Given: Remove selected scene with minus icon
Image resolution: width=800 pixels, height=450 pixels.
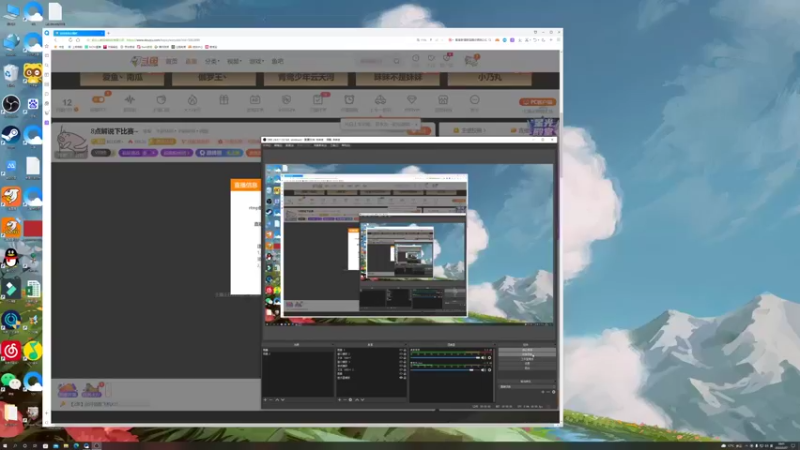Looking at the screenshot, I should click(x=271, y=399).
